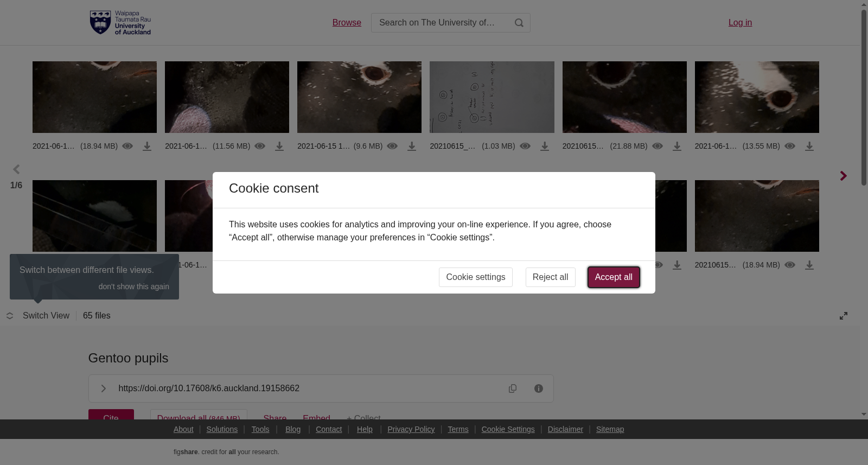Screen dimensions: 868x465
Task: Reject all cookies
Action: (x=550, y=277)
